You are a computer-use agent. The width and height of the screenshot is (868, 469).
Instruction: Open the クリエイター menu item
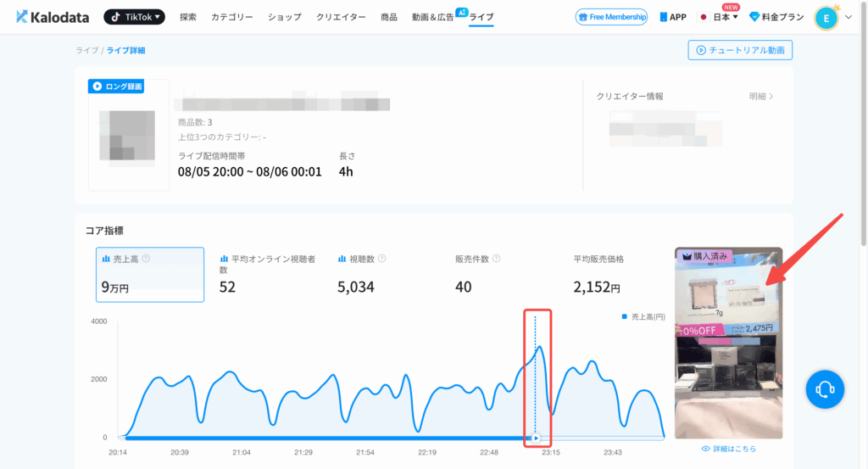click(x=341, y=17)
